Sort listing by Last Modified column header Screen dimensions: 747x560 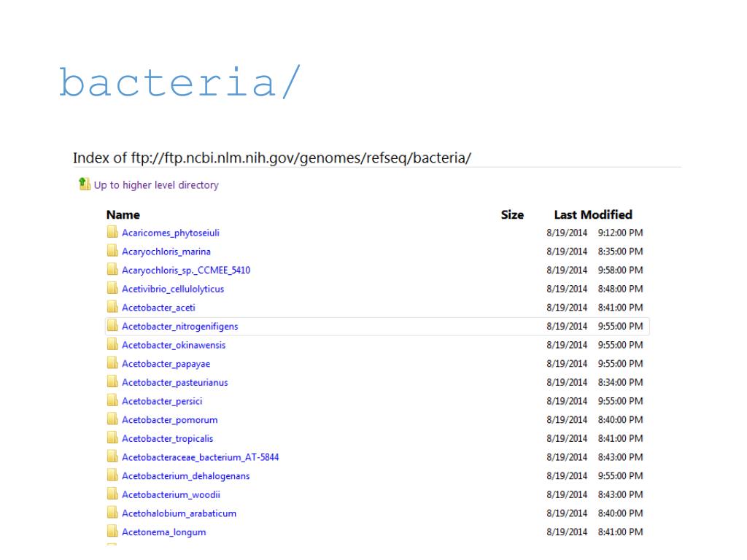point(593,215)
